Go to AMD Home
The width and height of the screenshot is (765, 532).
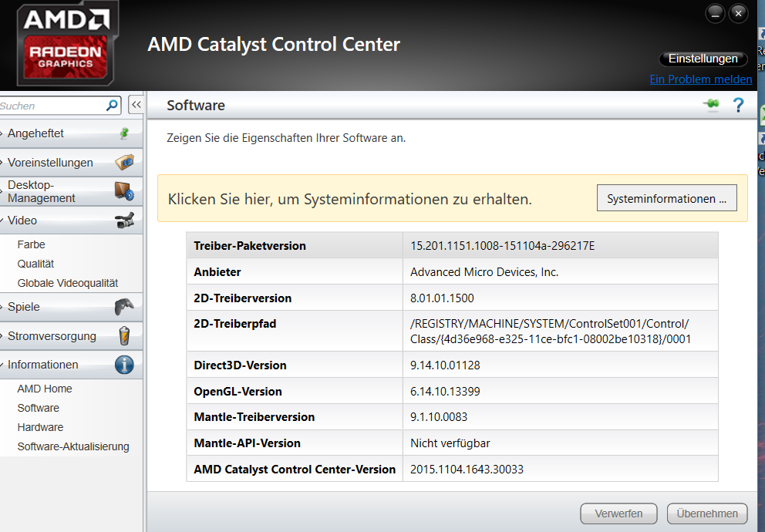(45, 389)
